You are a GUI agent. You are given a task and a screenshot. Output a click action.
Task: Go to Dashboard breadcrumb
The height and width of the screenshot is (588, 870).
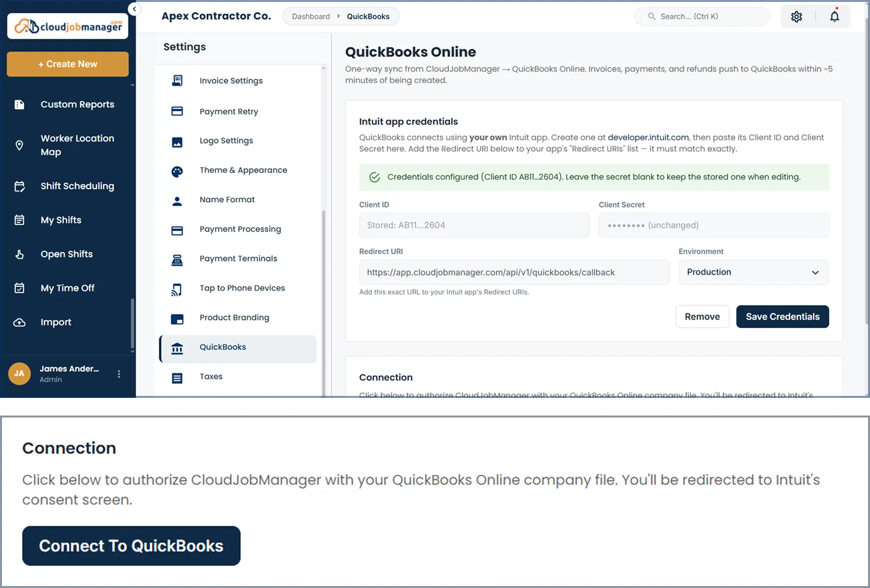[x=311, y=16]
